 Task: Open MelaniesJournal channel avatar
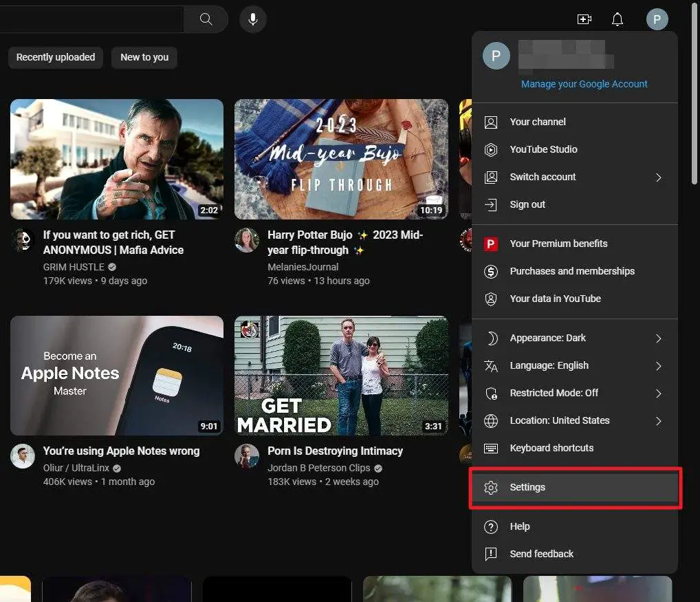click(247, 240)
